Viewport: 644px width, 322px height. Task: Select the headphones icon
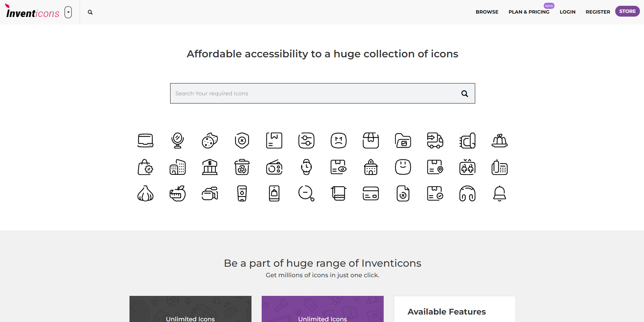pos(467,193)
